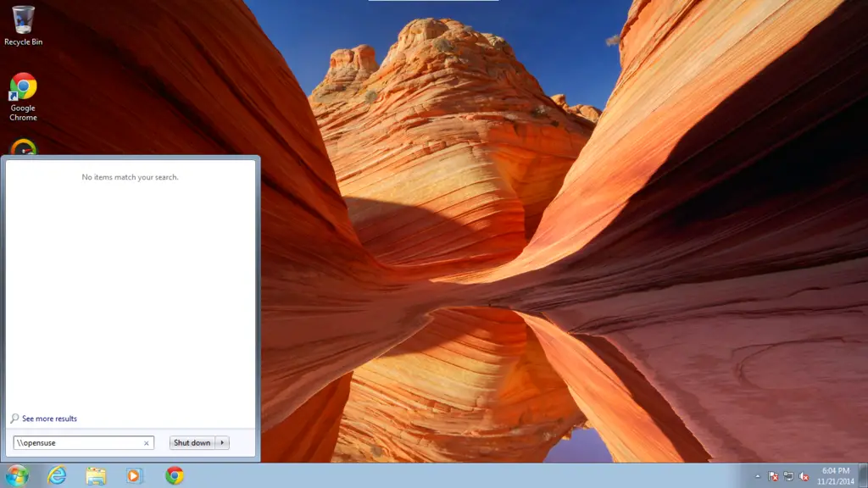
Task: Launch Chrome from the taskbar
Action: tap(175, 476)
